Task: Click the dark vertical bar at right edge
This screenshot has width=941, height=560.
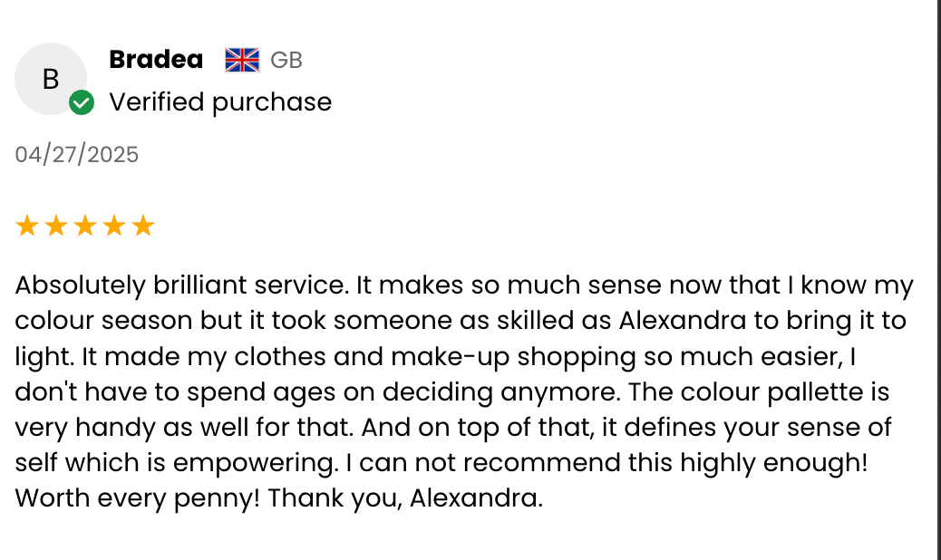Action: click(x=937, y=280)
